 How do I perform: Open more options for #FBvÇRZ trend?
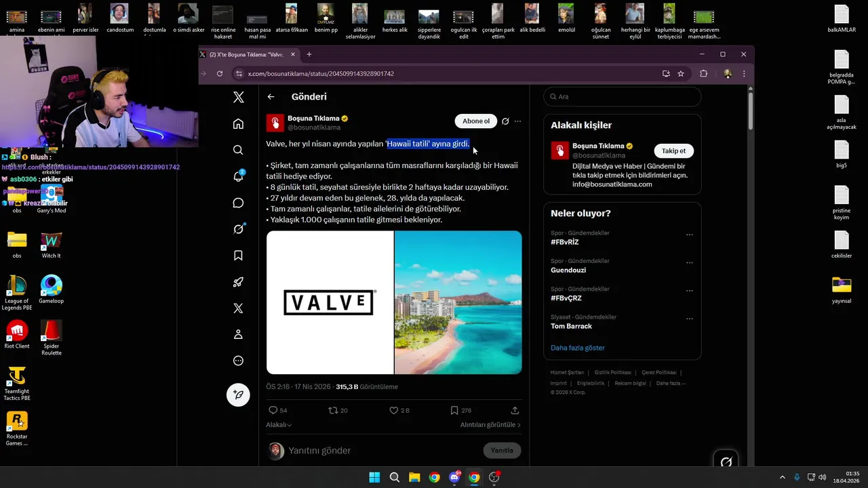point(690,291)
